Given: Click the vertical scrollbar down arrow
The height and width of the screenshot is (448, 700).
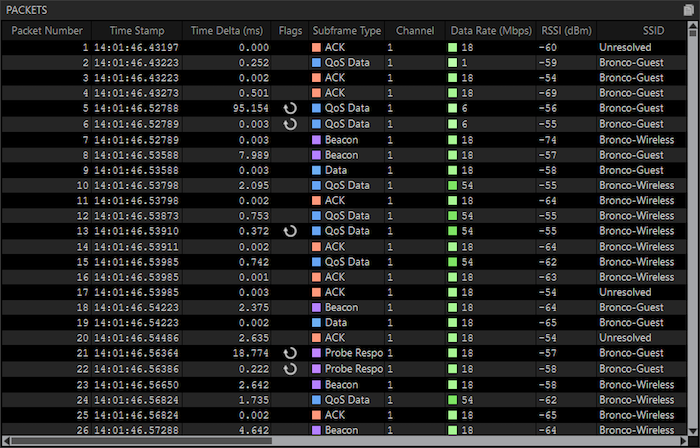Looking at the screenshot, I should [x=693, y=431].
